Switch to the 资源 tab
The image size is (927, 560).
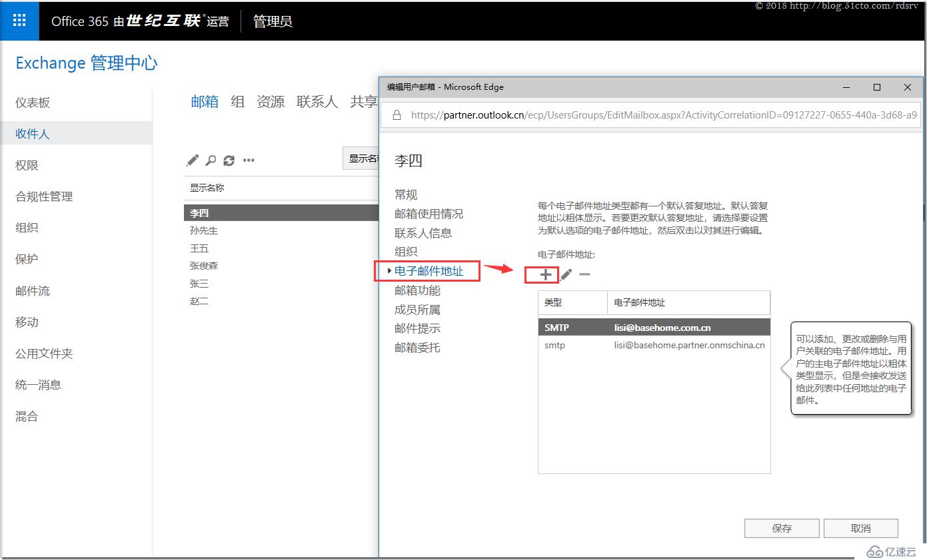[x=271, y=102]
